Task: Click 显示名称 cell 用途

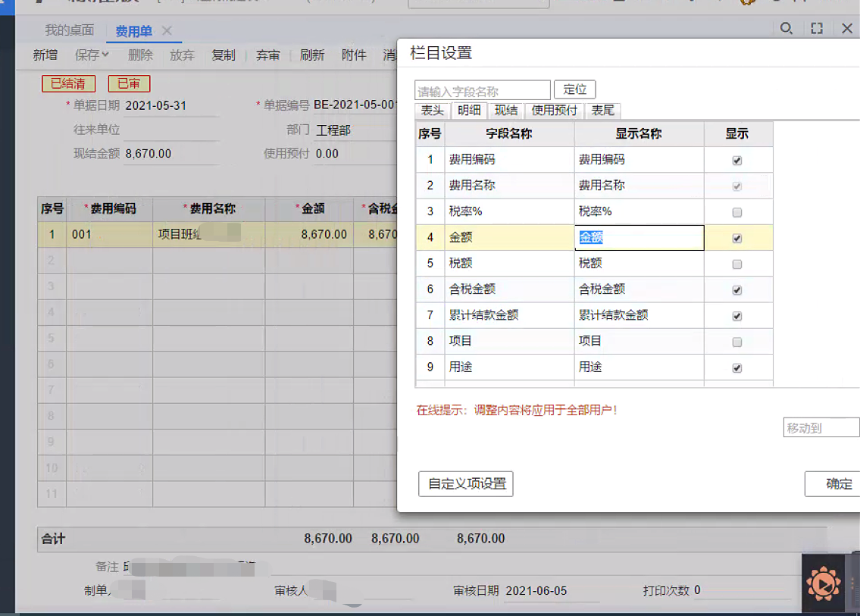Action: [639, 367]
